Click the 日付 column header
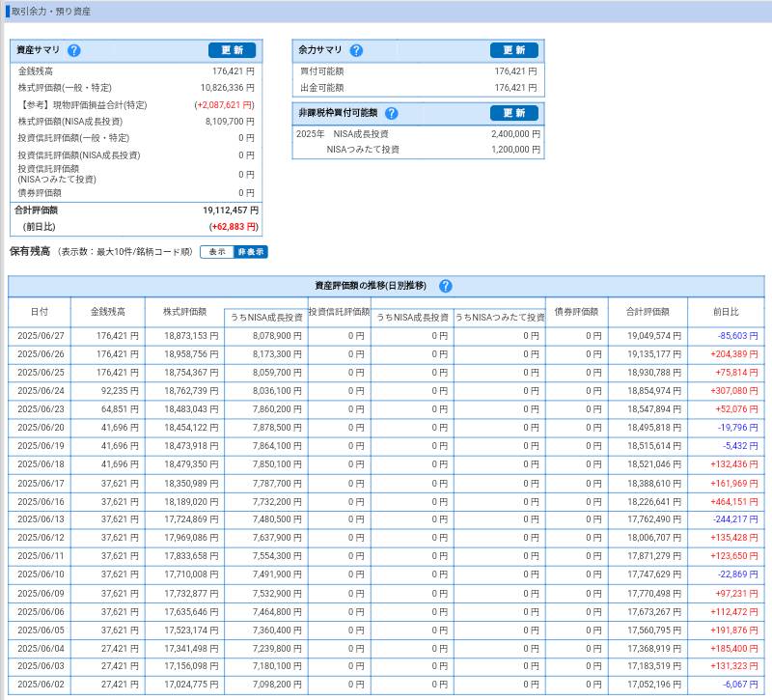The width and height of the screenshot is (772, 700). [39, 312]
